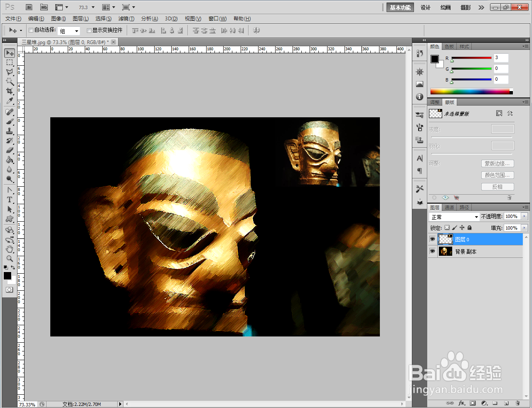Select the History Brush tool
The height and width of the screenshot is (408, 532).
(10, 141)
